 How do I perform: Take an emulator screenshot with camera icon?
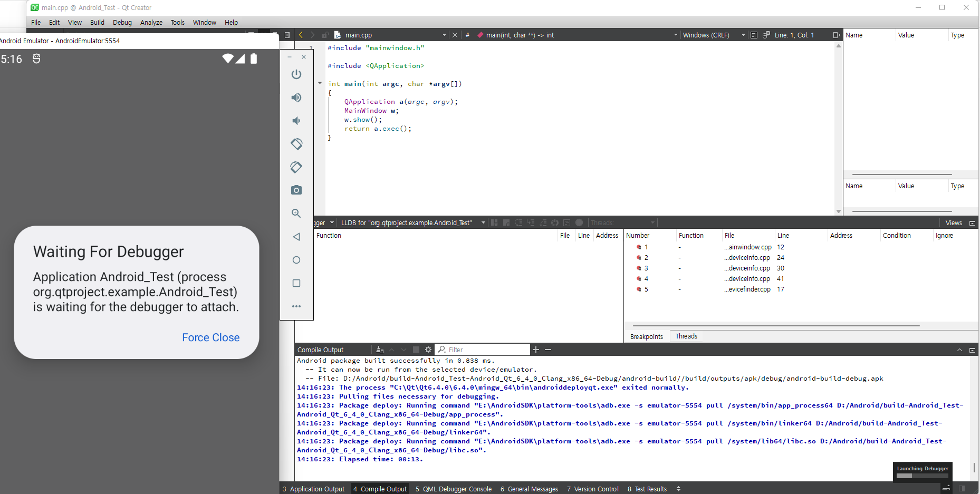coord(296,190)
